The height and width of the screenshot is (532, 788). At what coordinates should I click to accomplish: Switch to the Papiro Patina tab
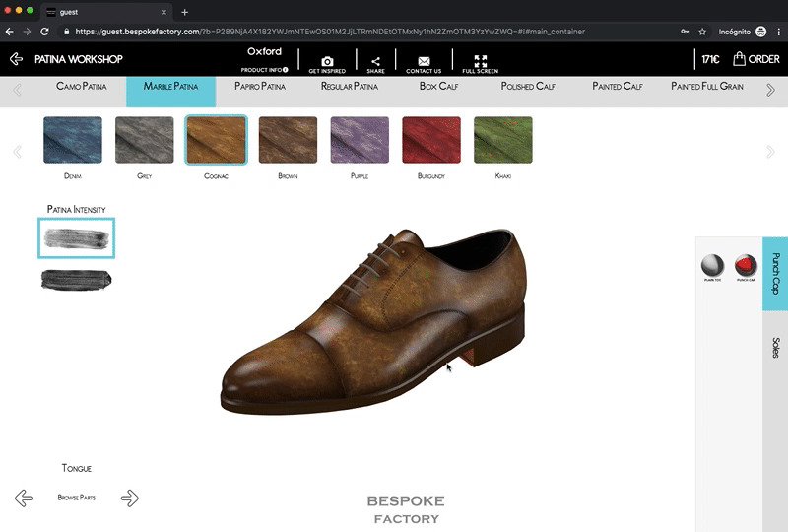click(260, 87)
